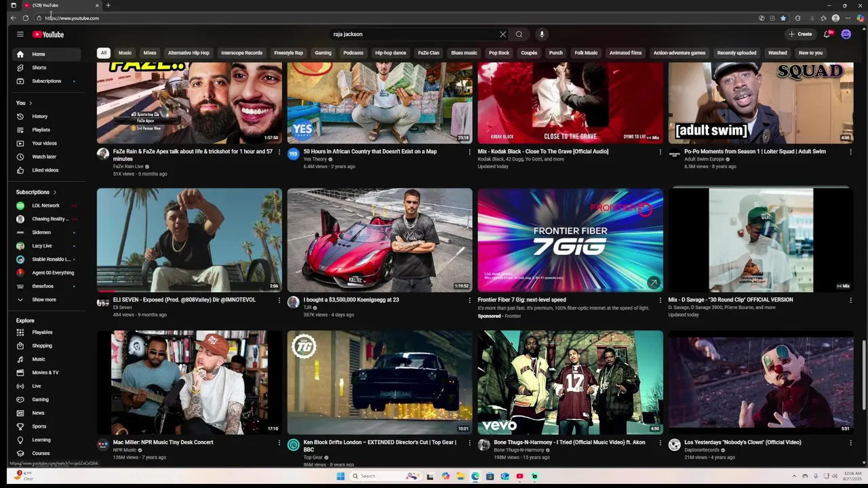The image size is (868, 488).
Task: Expand the Subscriptions section heading
Action: (x=37, y=192)
